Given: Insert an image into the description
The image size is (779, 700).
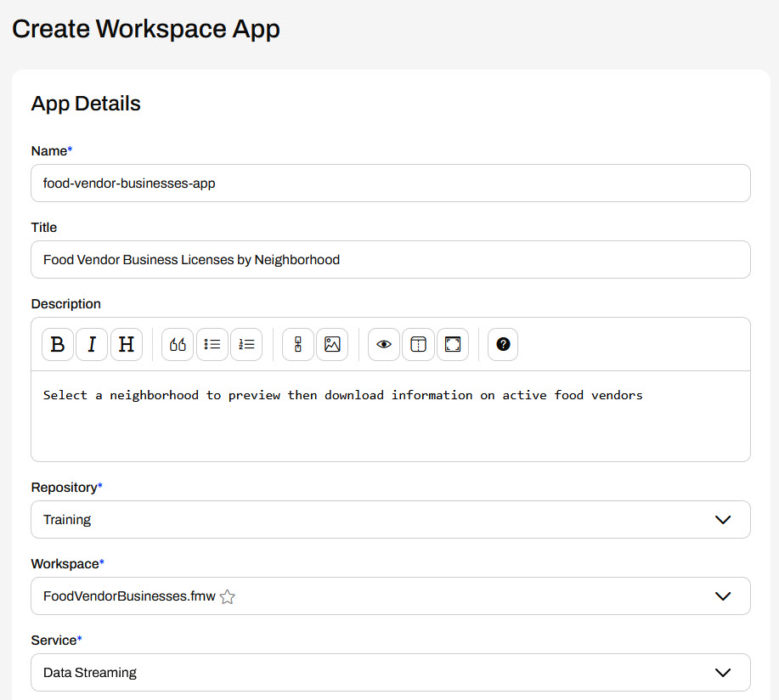Looking at the screenshot, I should 332,344.
